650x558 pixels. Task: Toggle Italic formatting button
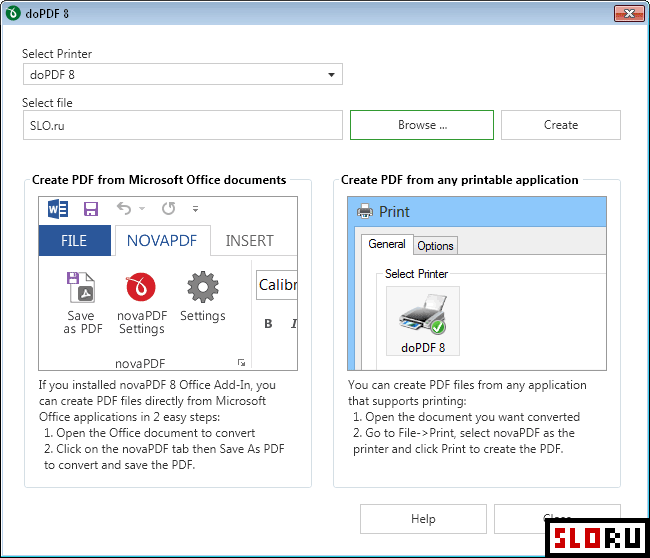point(293,324)
